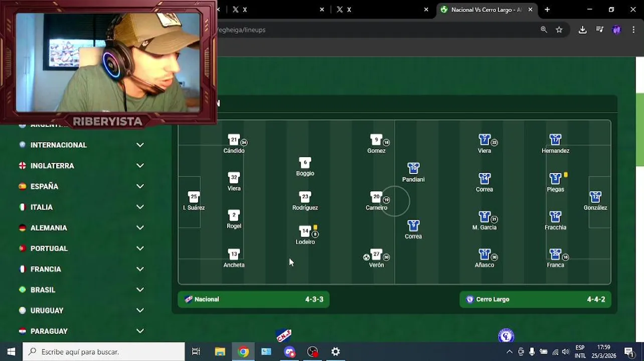644x361 pixels.
Task: Click the Nacional club crest below pitch
Action: (284, 335)
